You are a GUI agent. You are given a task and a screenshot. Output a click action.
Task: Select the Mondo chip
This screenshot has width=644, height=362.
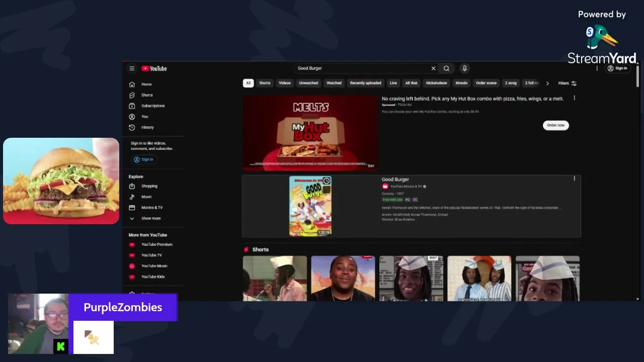pyautogui.click(x=461, y=83)
